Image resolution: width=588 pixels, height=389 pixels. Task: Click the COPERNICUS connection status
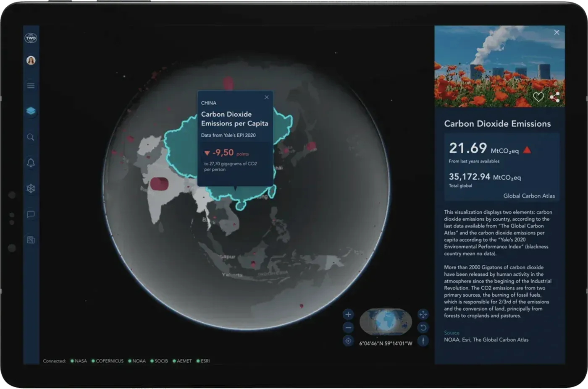[x=108, y=361]
